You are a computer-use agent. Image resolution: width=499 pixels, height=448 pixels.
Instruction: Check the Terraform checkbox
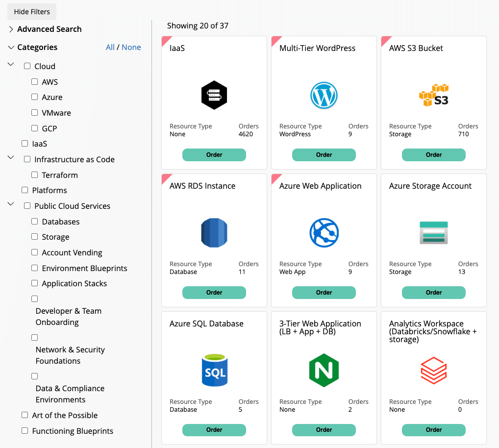pos(34,174)
